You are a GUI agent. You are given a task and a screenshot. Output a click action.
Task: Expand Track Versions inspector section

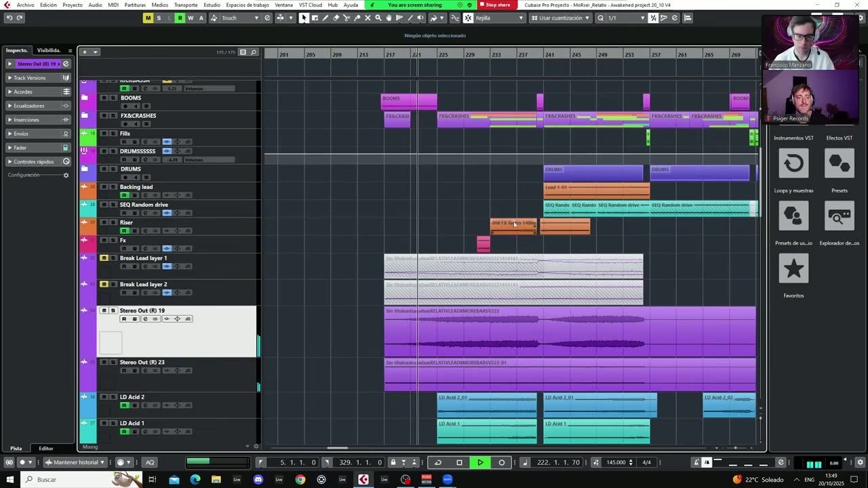[39, 78]
